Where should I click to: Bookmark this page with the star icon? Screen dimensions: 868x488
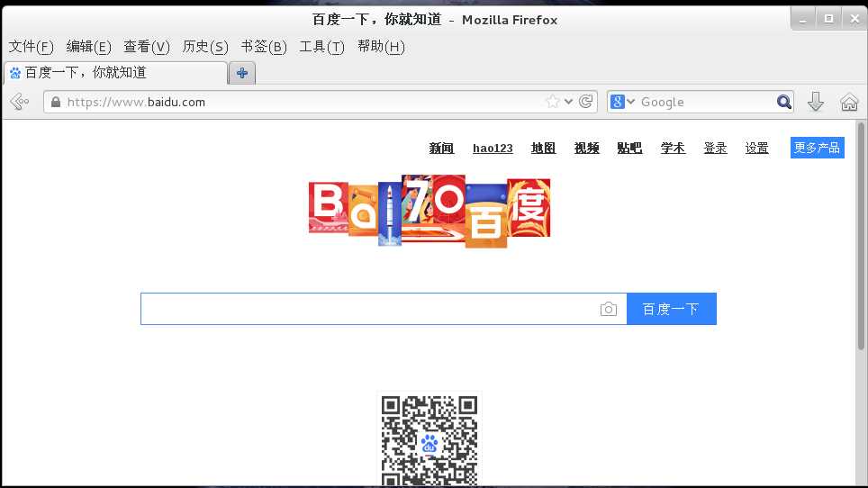[553, 102]
